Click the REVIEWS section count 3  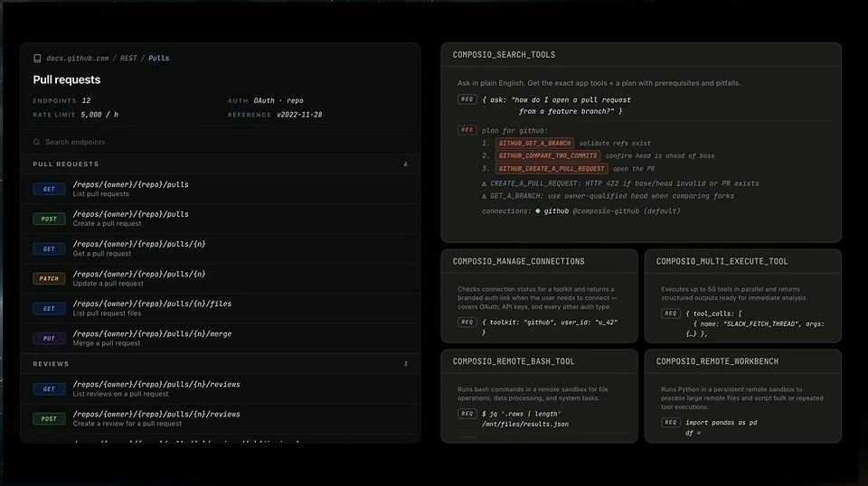pyautogui.click(x=406, y=364)
